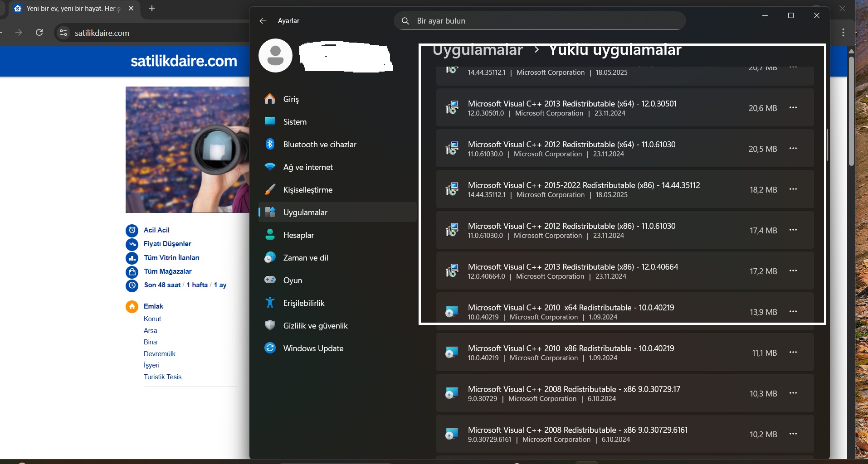Screen dimensions: 868x464
Task: Open the Zaman ve dil settings section
Action: pos(337,257)
